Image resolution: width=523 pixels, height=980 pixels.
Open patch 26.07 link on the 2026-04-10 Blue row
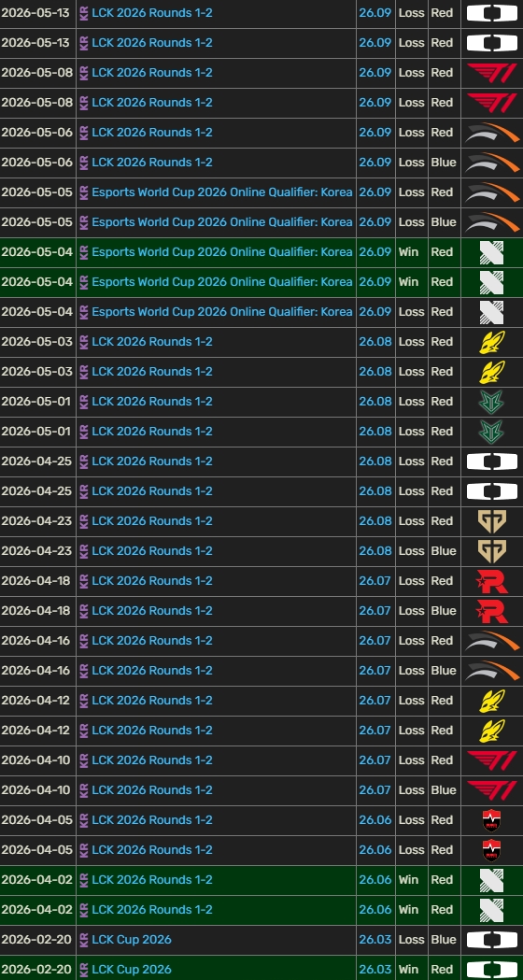pyautogui.click(x=375, y=790)
